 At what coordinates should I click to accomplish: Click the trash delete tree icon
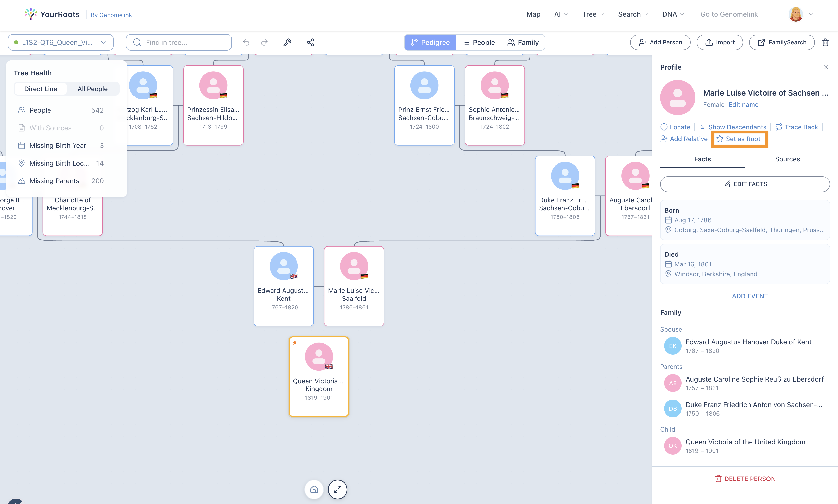826,42
